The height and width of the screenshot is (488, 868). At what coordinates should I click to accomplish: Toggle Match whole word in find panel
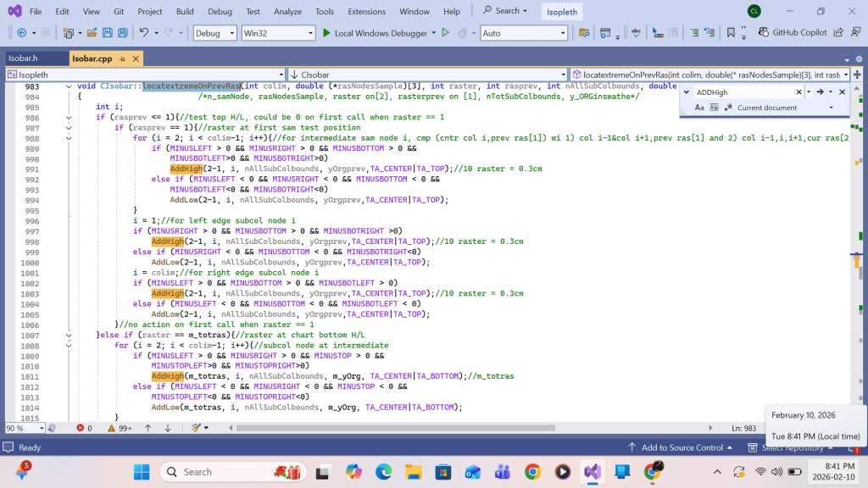pos(714,108)
